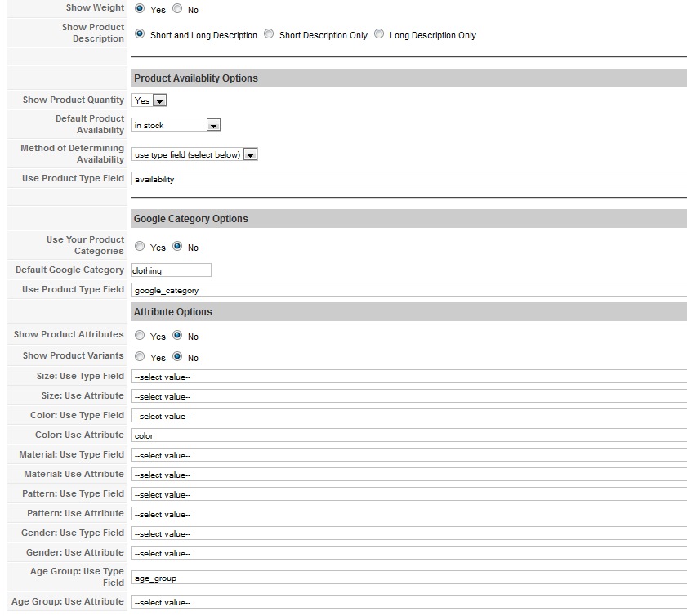
Task: Select No for Use Your Product Categories
Action: pos(177,246)
